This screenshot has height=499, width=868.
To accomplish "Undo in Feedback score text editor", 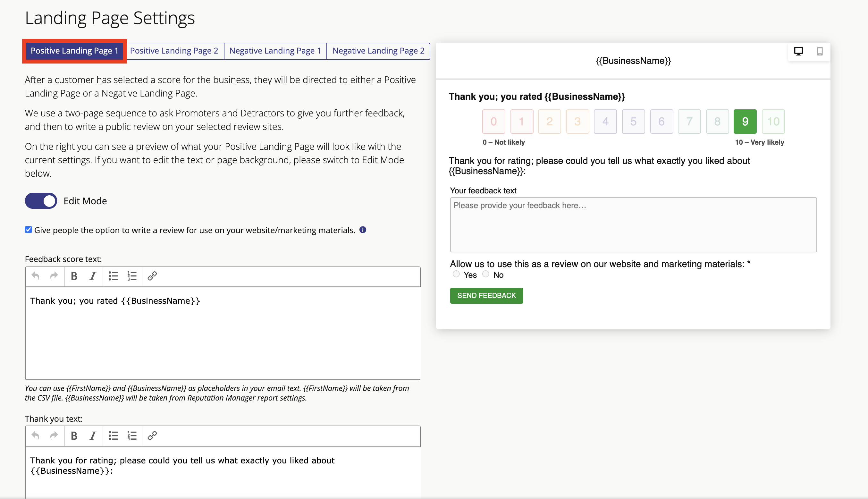I will [35, 276].
